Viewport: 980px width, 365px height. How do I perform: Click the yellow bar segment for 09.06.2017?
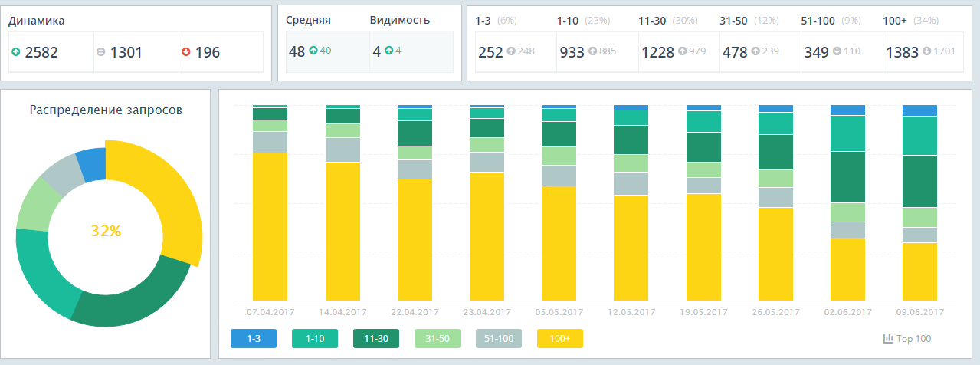pyautogui.click(x=919, y=271)
